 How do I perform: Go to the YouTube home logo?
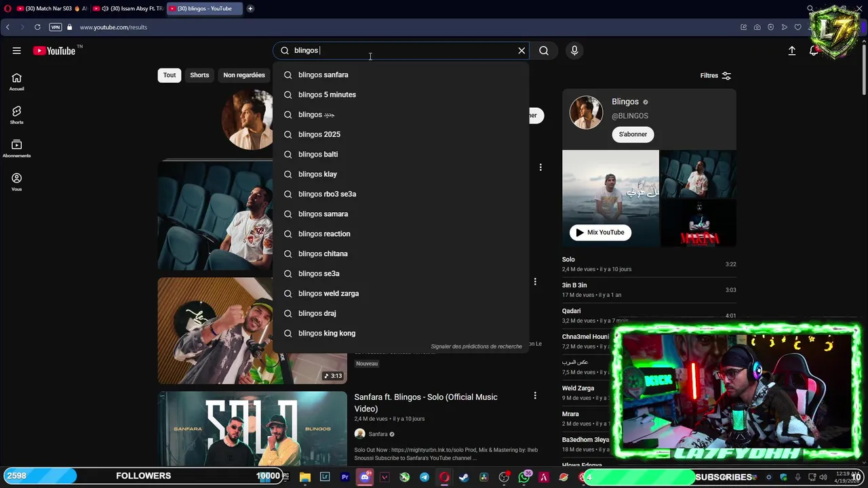point(54,51)
